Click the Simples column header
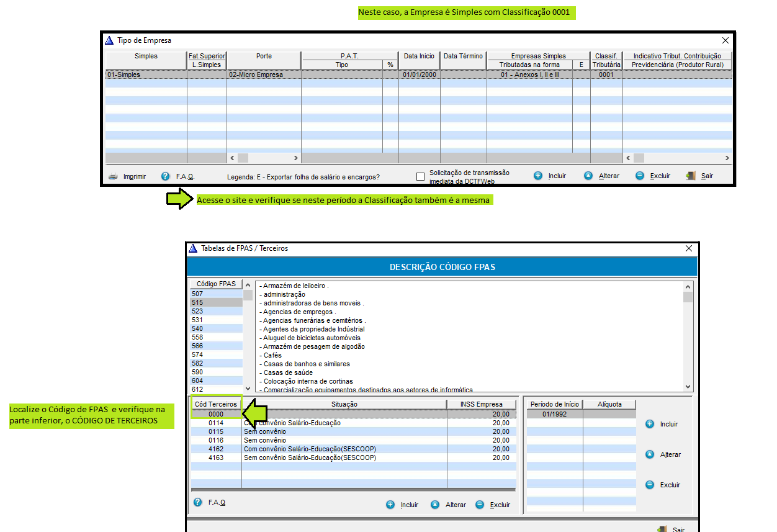This screenshot has height=532, width=777. pyautogui.click(x=146, y=60)
